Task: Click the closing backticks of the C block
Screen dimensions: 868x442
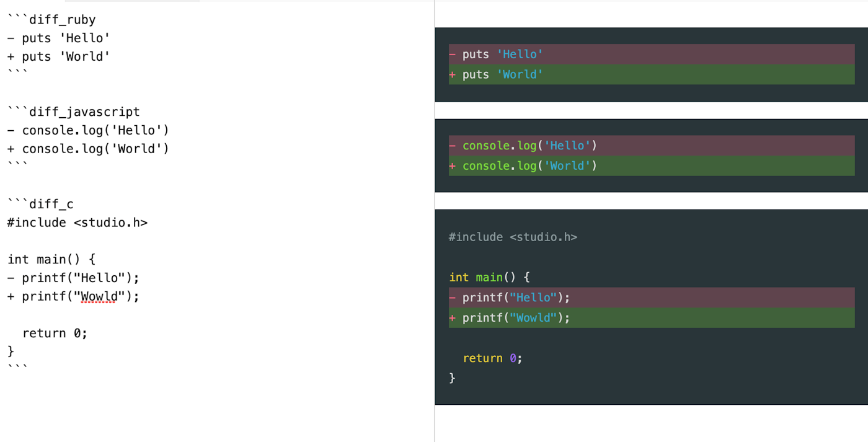Action: (15, 366)
